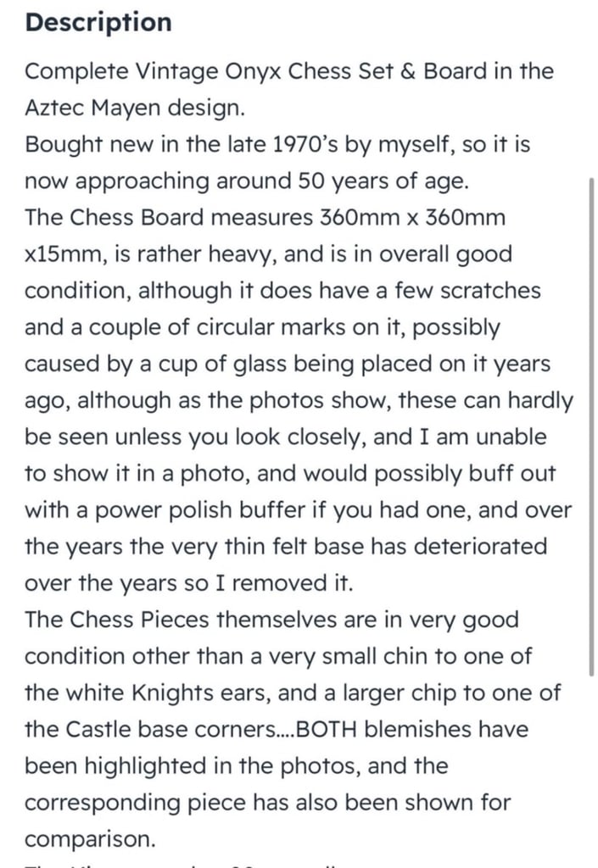The height and width of the screenshot is (868, 598).
Task: Click the line 'ago, although as the photos show'
Action: click(x=299, y=400)
